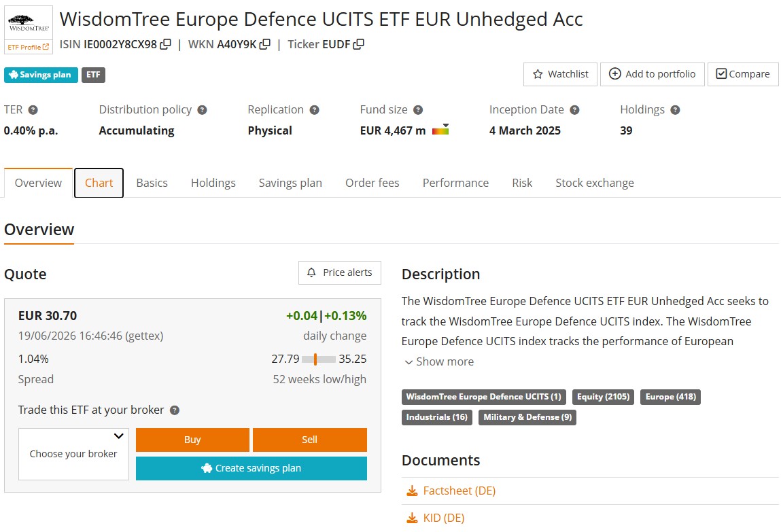Click the ETF badge

(x=93, y=75)
